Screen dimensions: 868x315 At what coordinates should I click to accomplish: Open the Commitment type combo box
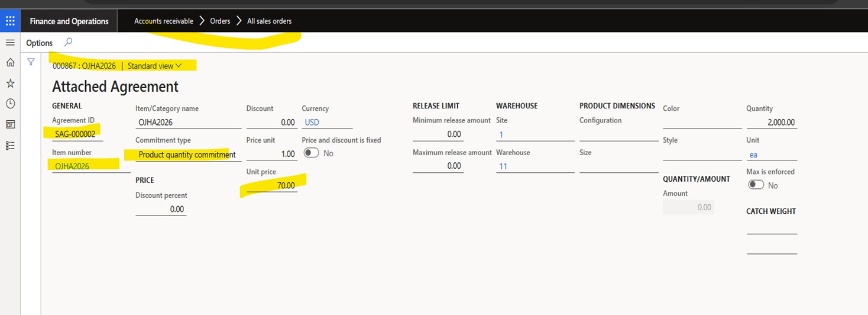pos(188,155)
